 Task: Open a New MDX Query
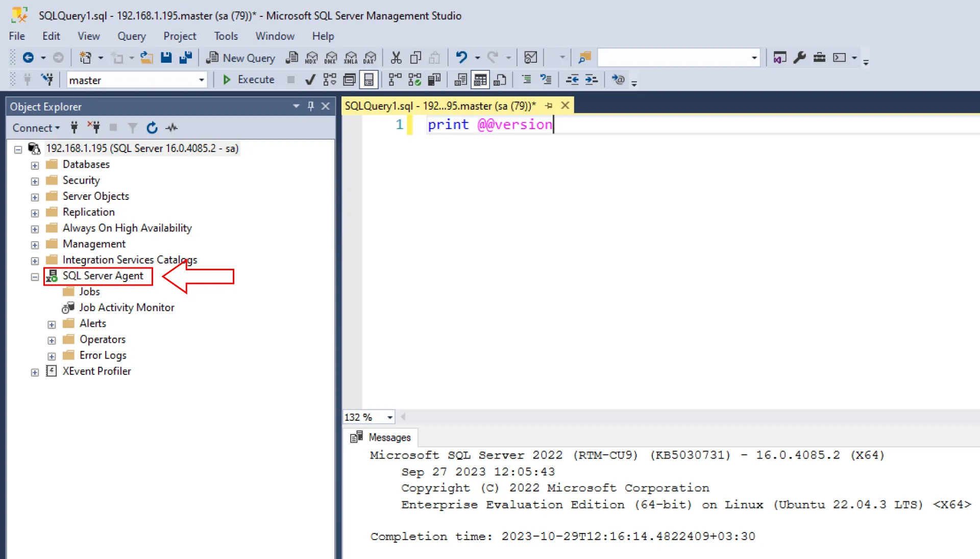(311, 58)
